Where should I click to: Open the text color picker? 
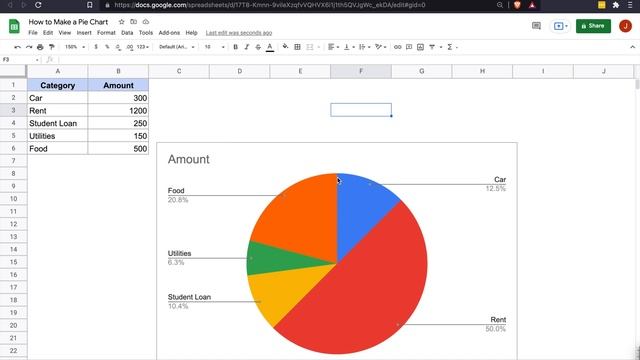coord(270,47)
